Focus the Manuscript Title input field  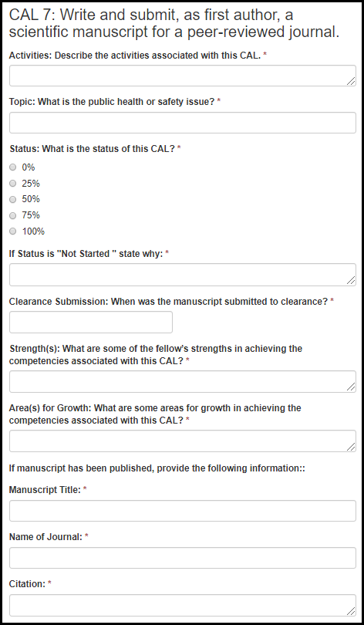coord(183,511)
